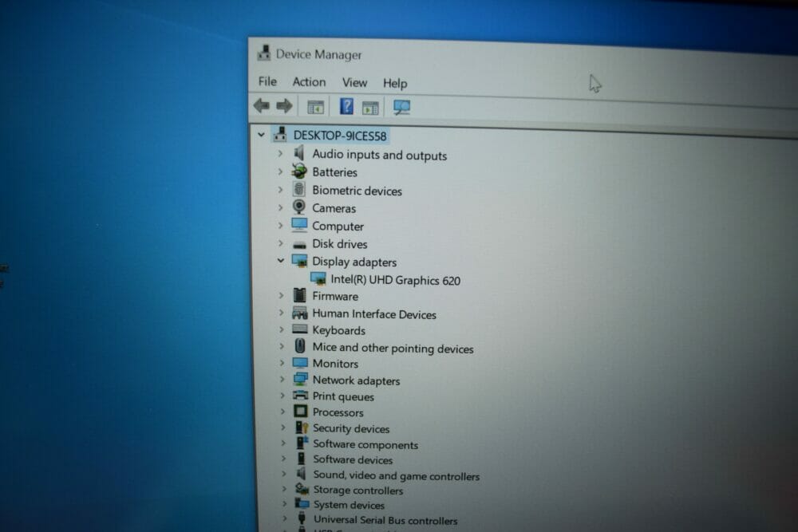Click the Forward arrow toolbar icon
Viewport: 798px width, 532px height.
point(285,106)
